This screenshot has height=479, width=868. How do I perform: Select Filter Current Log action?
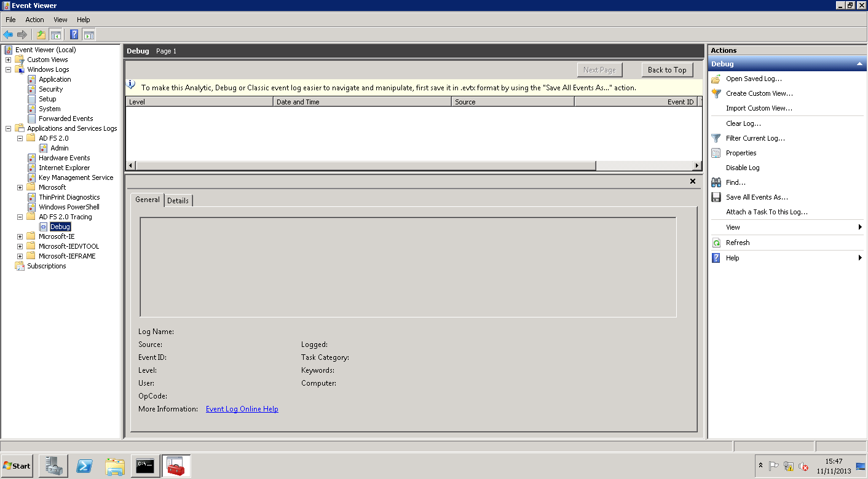pyautogui.click(x=755, y=138)
